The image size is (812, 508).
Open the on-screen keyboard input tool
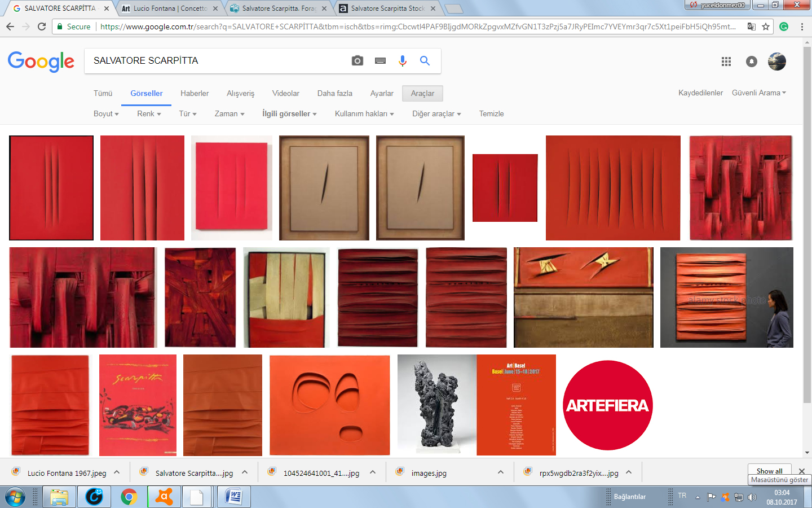tap(380, 61)
